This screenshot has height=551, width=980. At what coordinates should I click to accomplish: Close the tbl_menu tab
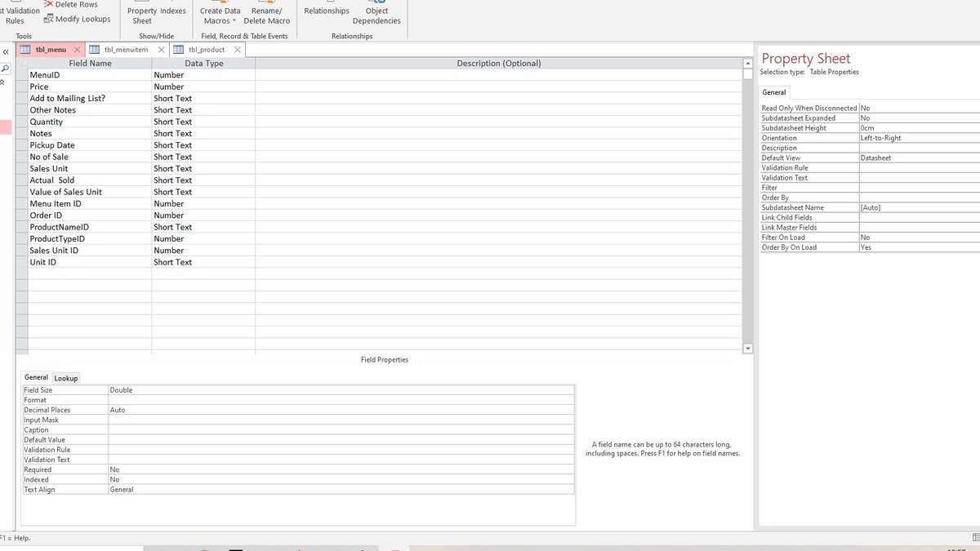click(x=77, y=50)
